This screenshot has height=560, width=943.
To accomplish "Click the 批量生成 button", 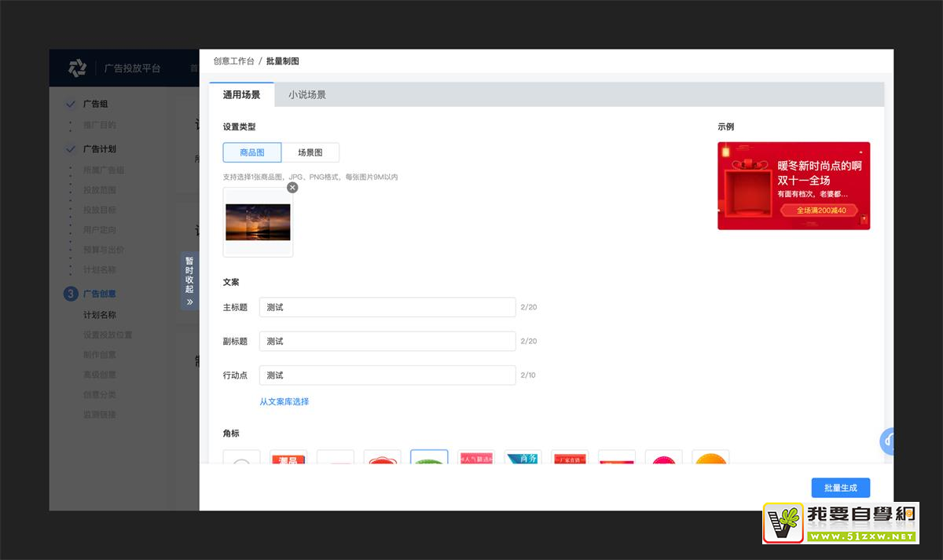I will [840, 488].
